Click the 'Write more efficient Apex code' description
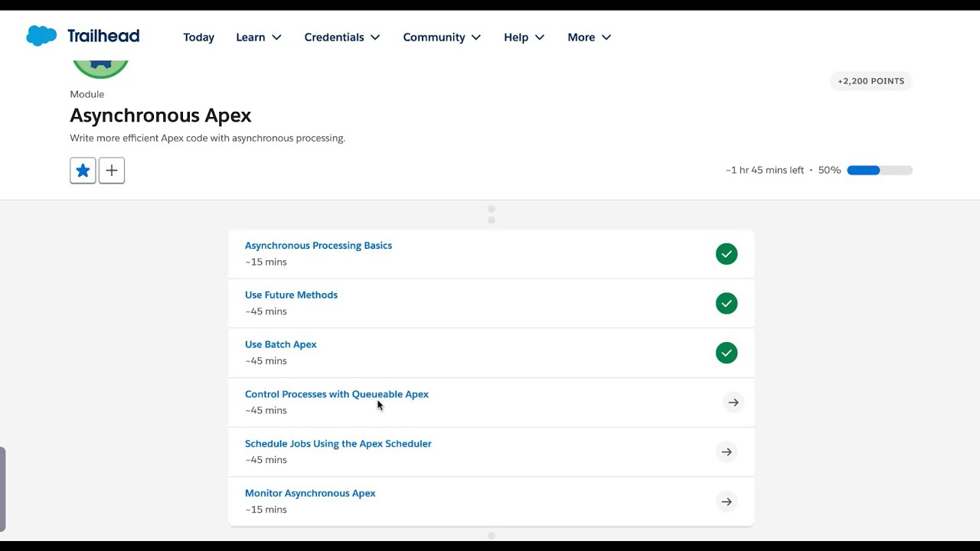The height and width of the screenshot is (551, 980). coord(207,139)
